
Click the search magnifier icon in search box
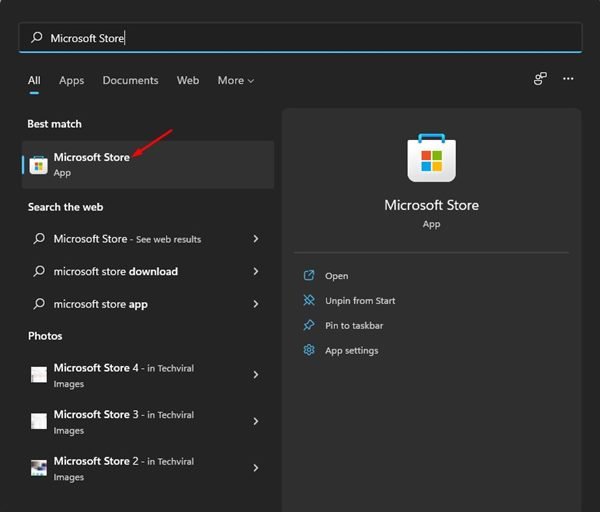click(x=37, y=38)
